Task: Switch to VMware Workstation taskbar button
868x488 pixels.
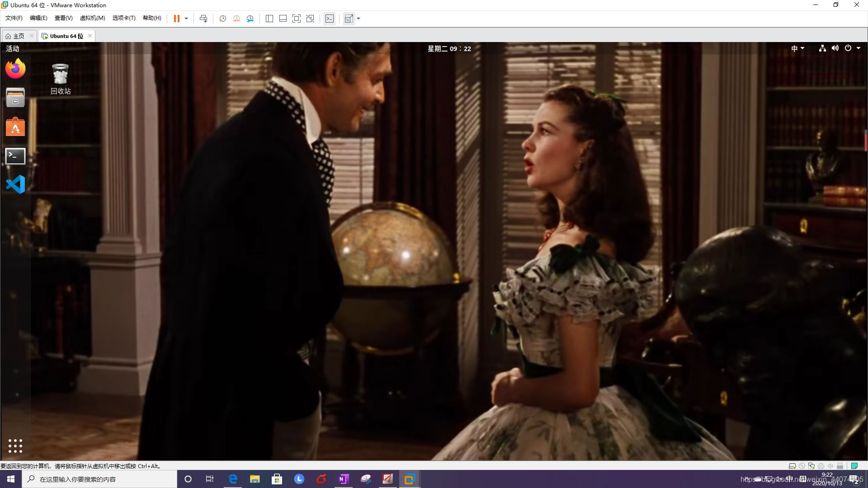Action: [x=410, y=479]
